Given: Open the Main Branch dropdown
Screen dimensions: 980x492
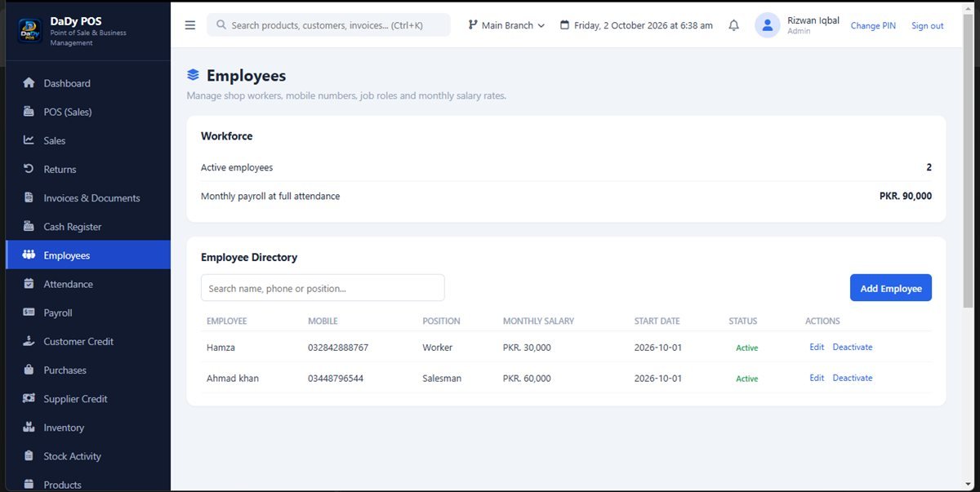Looking at the screenshot, I should pyautogui.click(x=506, y=25).
